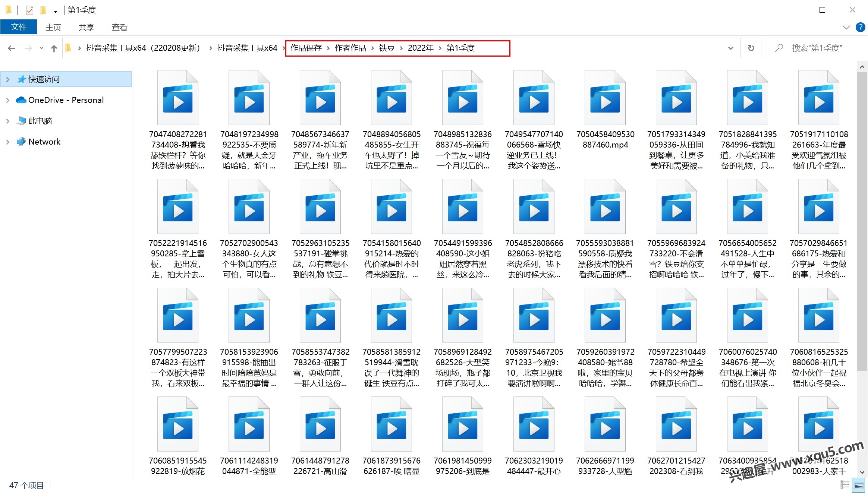Screen dimensions: 868x493
Task: Open the Help question mark icon
Action: [x=860, y=27]
